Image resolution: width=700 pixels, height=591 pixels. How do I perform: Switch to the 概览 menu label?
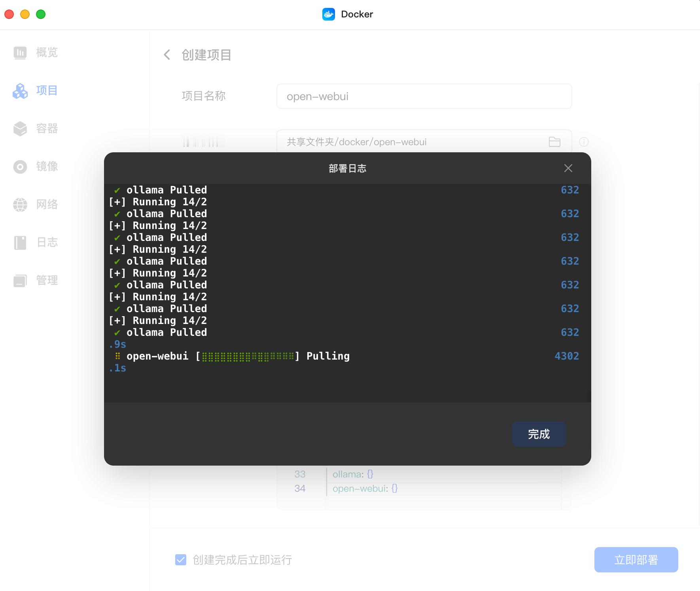(47, 52)
